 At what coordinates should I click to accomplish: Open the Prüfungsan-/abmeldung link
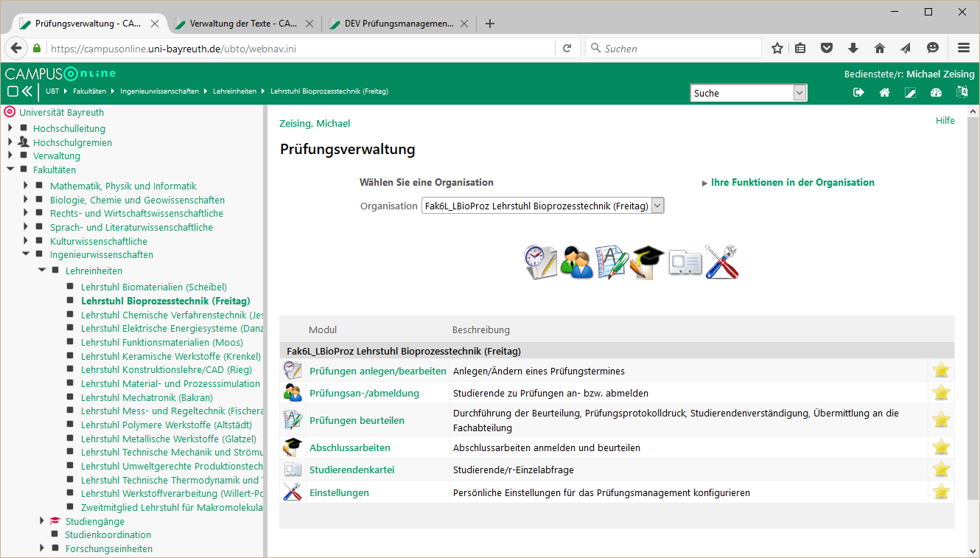pyautogui.click(x=364, y=393)
